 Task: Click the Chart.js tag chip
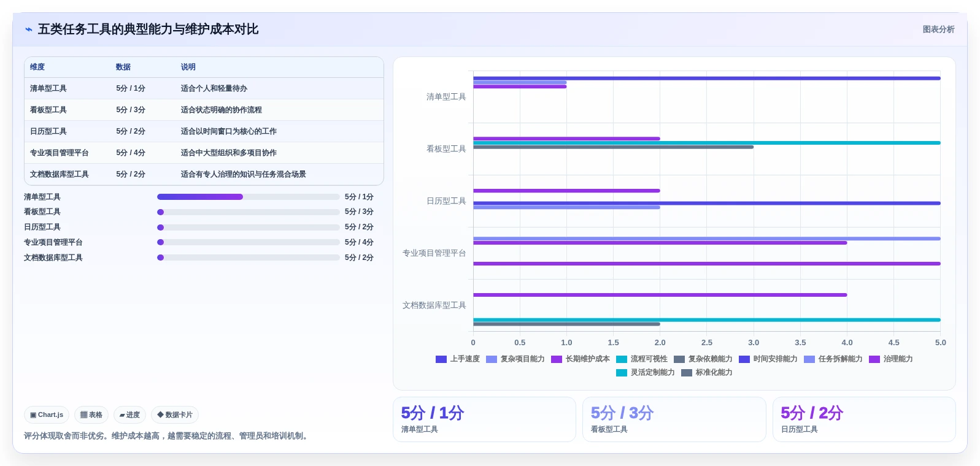[x=47, y=415]
